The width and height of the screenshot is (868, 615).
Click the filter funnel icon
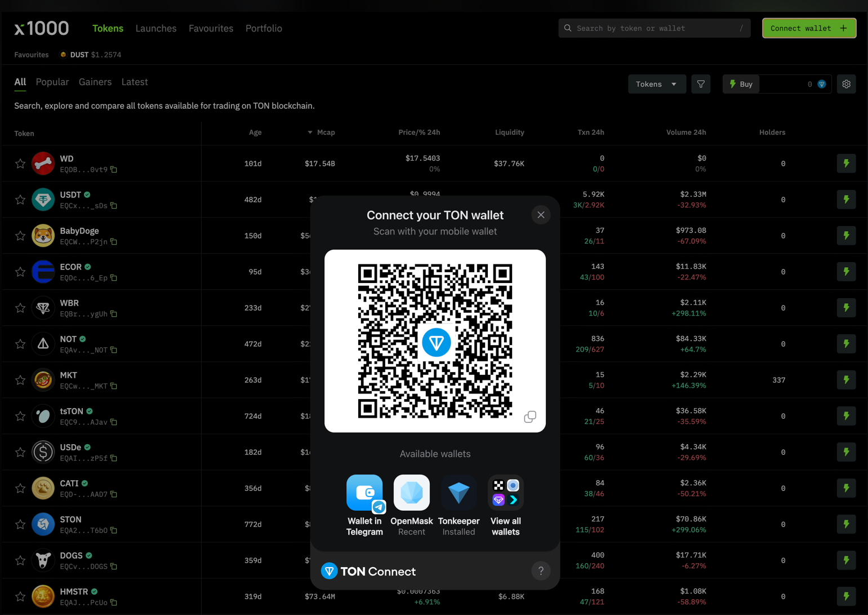coord(701,84)
